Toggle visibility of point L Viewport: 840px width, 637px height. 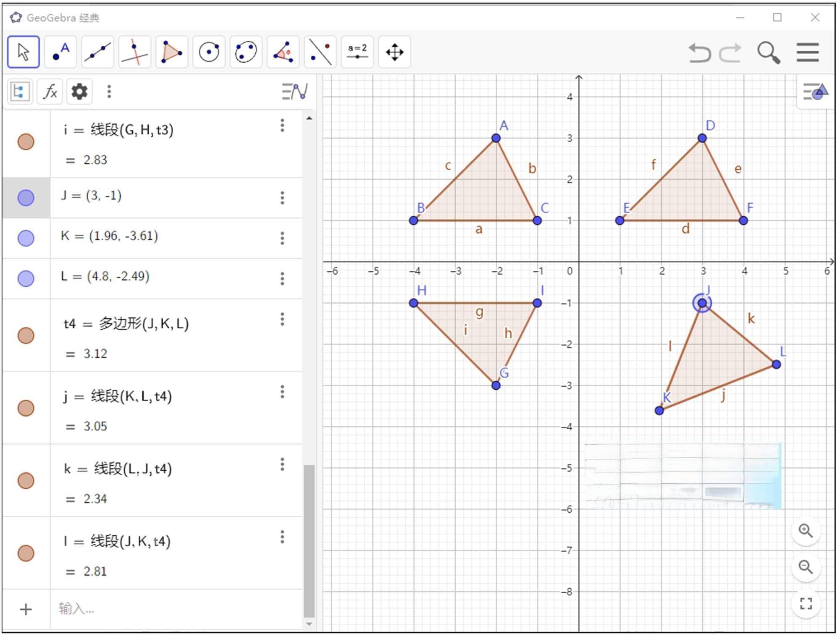[x=26, y=278]
